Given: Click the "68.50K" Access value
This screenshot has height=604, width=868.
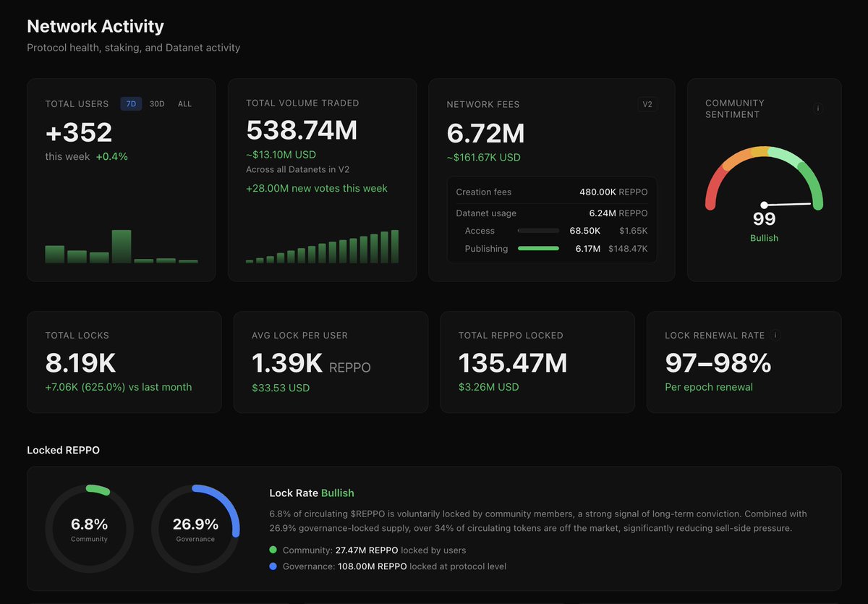Looking at the screenshot, I should coord(585,231).
